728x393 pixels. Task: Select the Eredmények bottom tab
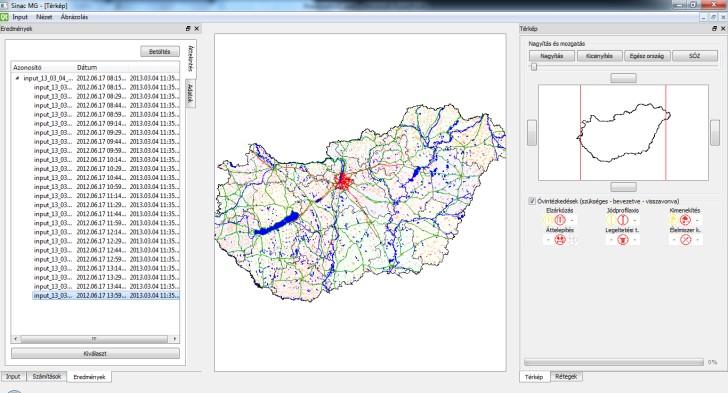point(89,377)
